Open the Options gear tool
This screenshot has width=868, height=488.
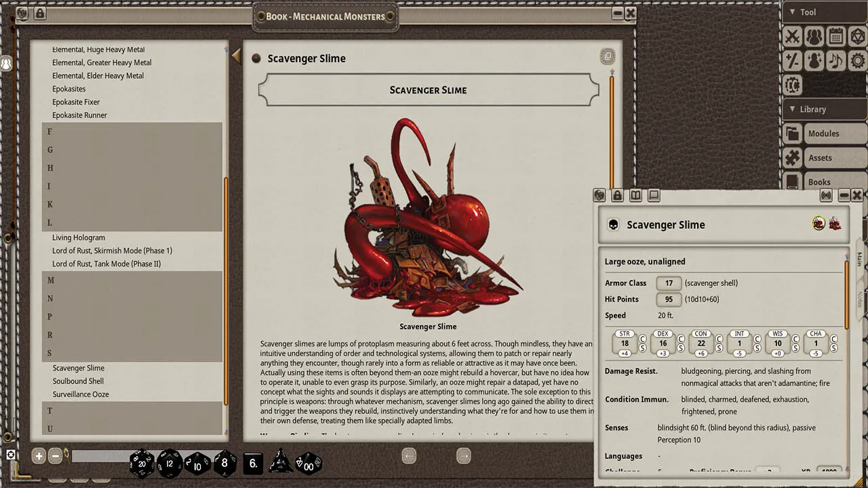(857, 61)
